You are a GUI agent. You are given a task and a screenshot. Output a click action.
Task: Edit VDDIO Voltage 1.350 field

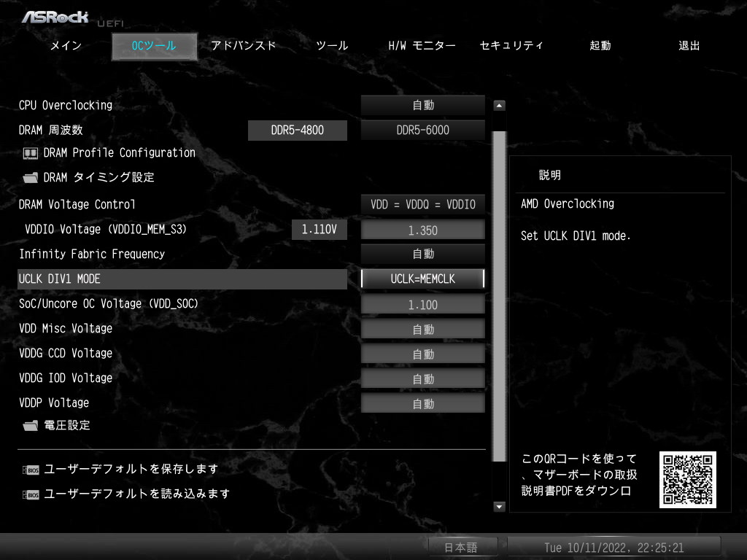pos(423,230)
